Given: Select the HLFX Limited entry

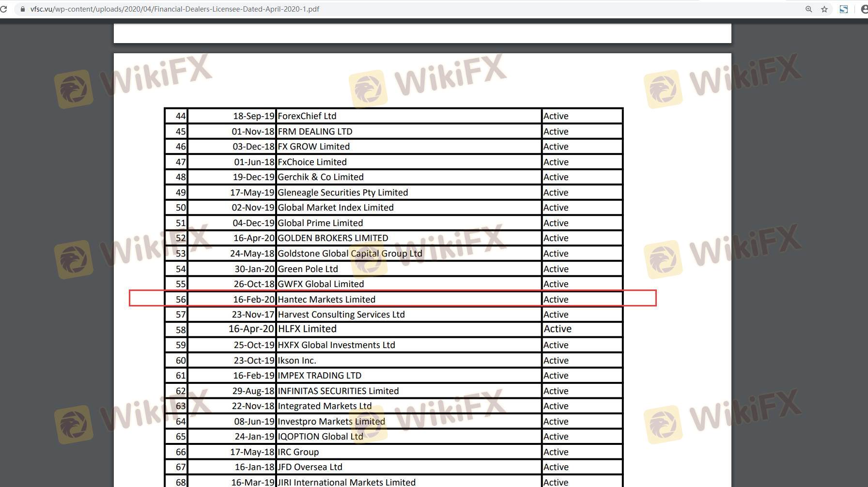Looking at the screenshot, I should click(307, 329).
